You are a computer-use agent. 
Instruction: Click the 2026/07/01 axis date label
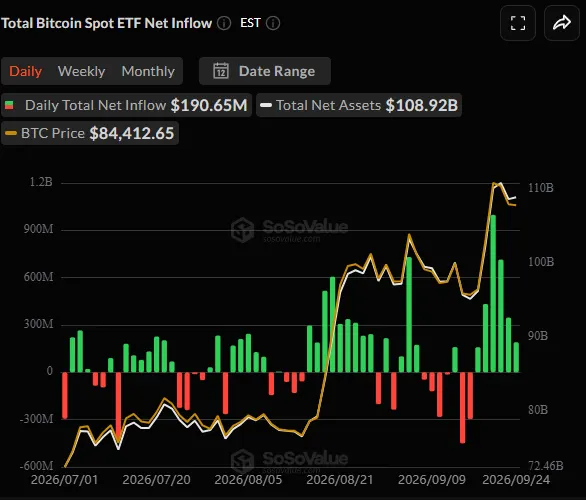[x=64, y=479]
